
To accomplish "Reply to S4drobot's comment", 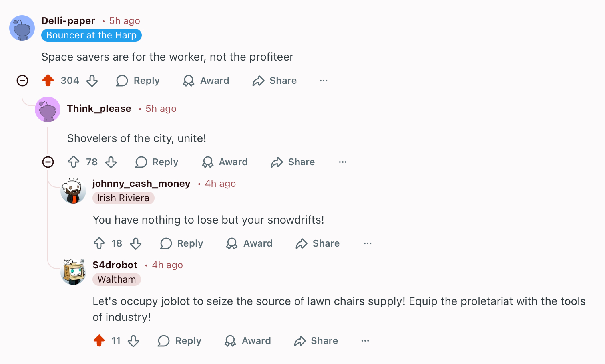I will click(179, 341).
